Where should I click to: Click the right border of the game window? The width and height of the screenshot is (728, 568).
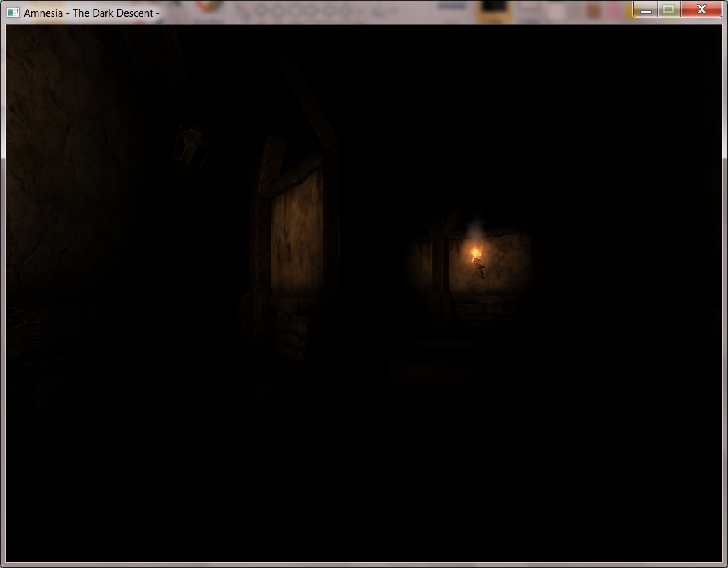pos(725,293)
